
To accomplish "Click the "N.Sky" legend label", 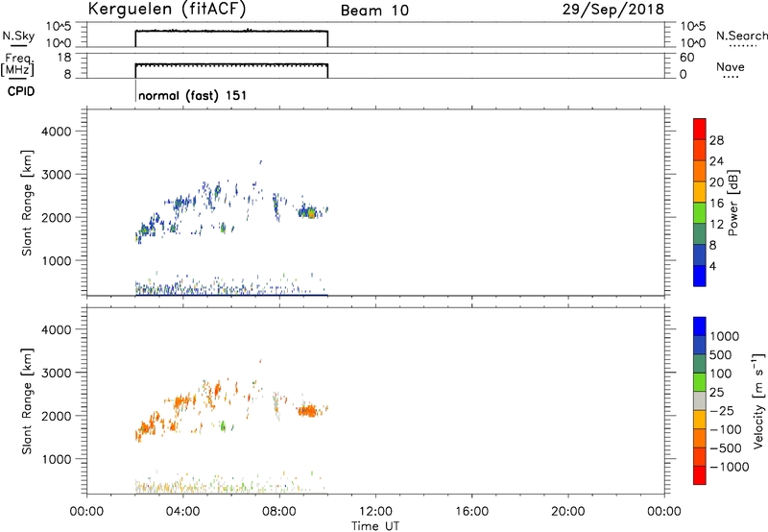I will pos(18,36).
